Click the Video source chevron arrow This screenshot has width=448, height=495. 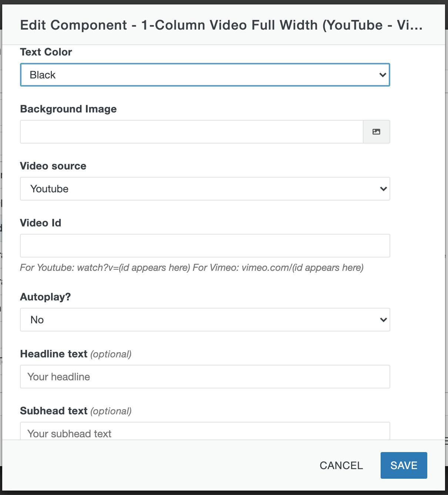tap(382, 189)
